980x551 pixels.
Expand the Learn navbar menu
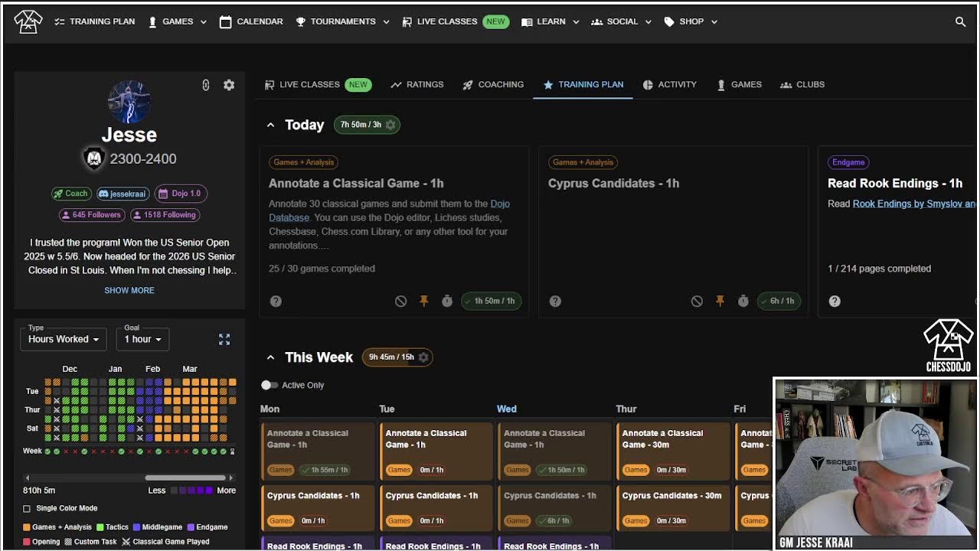pos(550,21)
